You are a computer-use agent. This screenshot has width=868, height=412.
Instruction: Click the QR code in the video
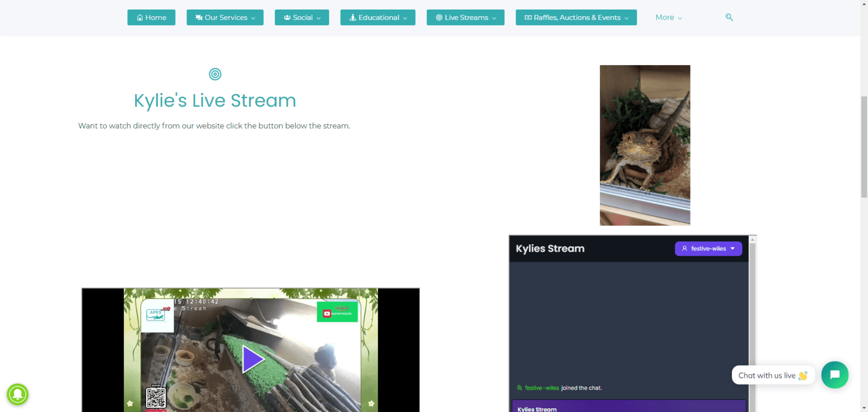(156, 397)
